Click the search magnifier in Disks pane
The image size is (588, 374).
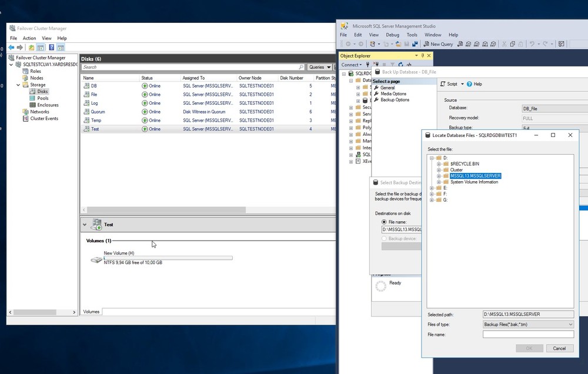tap(301, 67)
